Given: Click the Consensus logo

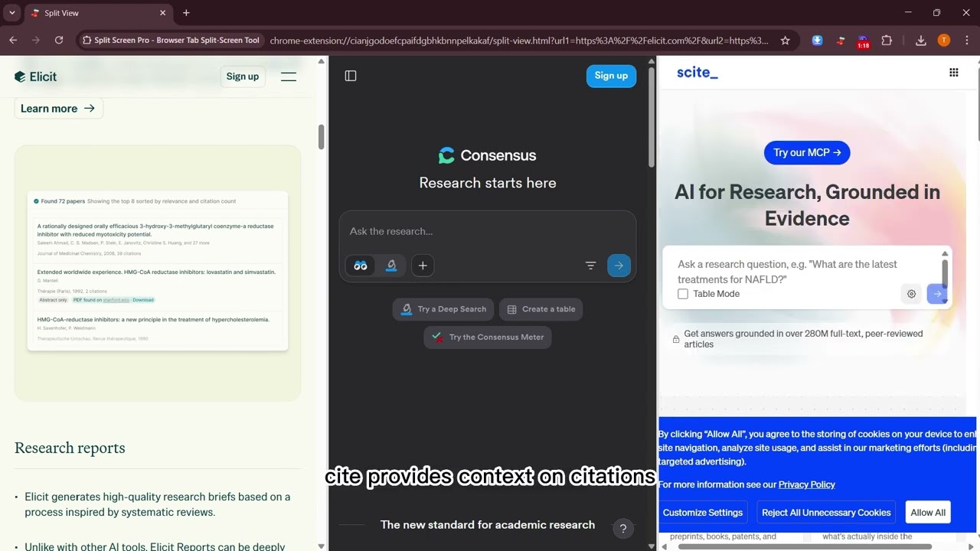Looking at the screenshot, I should coord(487,155).
